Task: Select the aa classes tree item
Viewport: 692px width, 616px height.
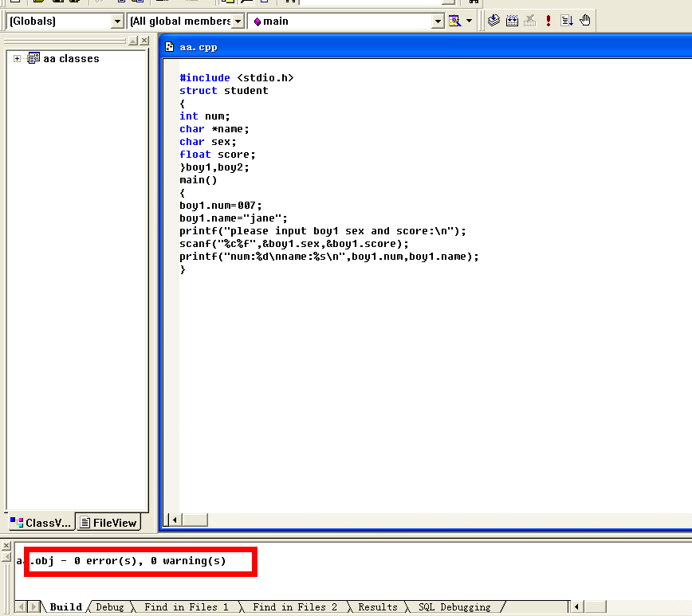Action: pos(71,59)
